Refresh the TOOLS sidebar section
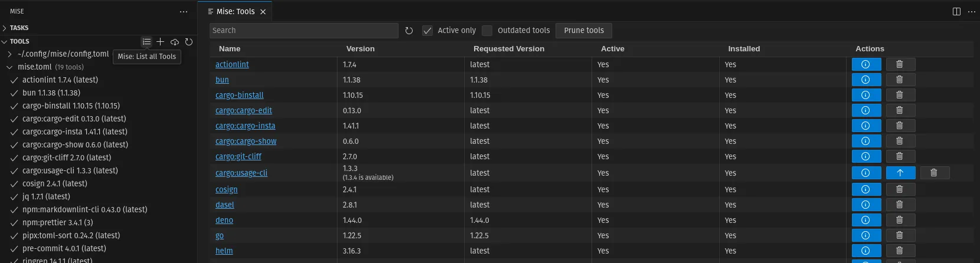Image resolution: width=980 pixels, height=263 pixels. [189, 41]
